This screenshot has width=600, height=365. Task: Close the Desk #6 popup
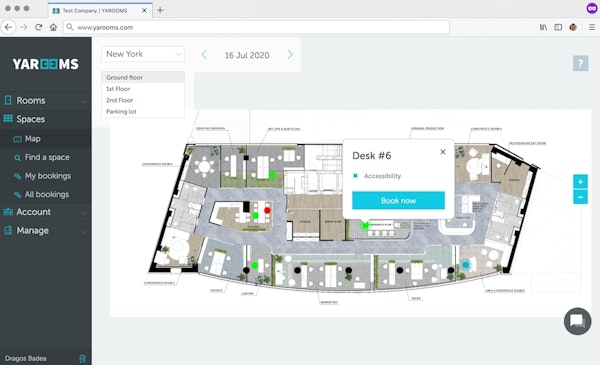(x=443, y=152)
